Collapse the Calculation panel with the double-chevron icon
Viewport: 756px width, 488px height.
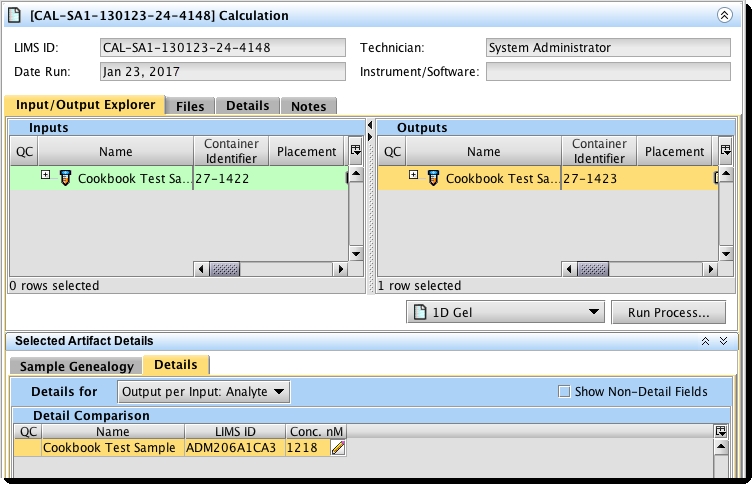coord(724,16)
